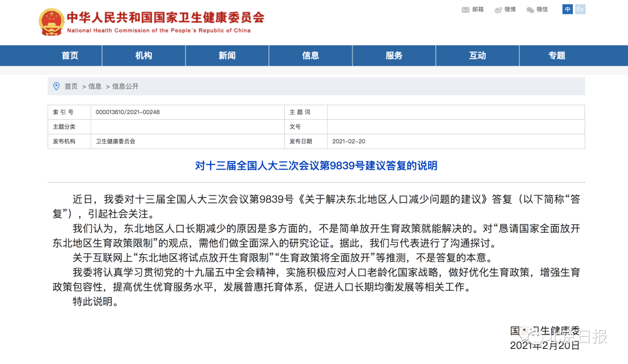Open the 专题 navigation tab

click(556, 56)
